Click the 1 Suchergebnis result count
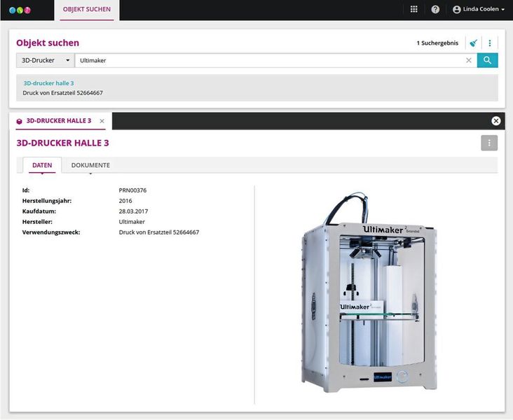This screenshot has height=420, width=513. click(437, 43)
